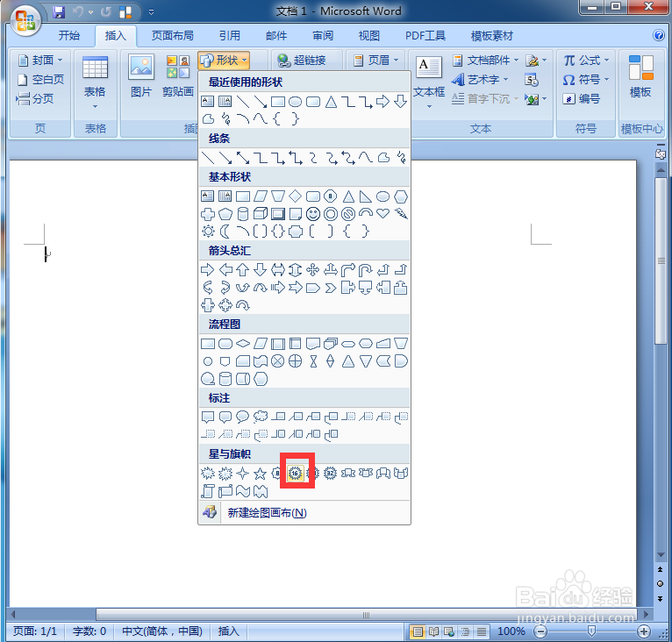The width and height of the screenshot is (672, 642).
Task: Pick the 5-point star shape
Action: (x=261, y=473)
